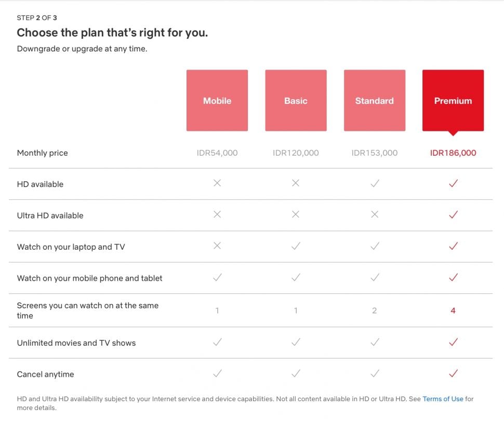Select the Mobile plan card
Screen dimensions: 504x423
pyautogui.click(x=217, y=100)
